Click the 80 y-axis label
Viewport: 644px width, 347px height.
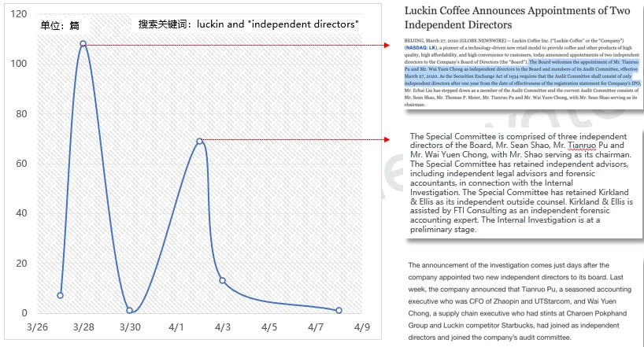[x=21, y=114]
